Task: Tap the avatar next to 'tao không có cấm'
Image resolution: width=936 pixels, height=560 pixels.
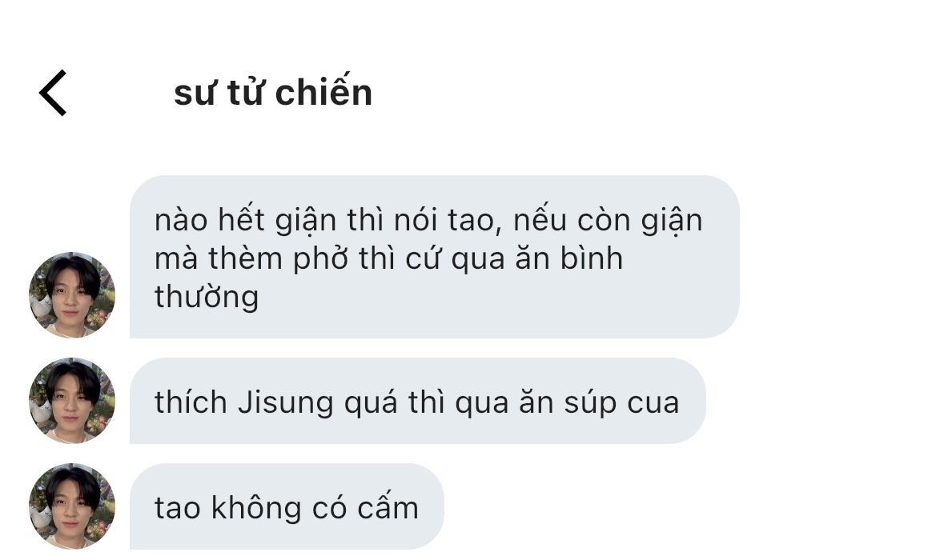Action: pyautogui.click(x=71, y=506)
